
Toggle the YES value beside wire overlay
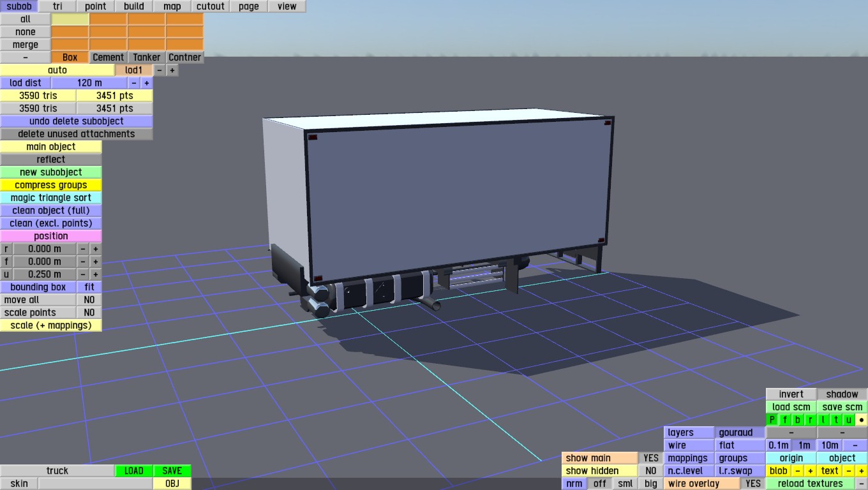(753, 484)
